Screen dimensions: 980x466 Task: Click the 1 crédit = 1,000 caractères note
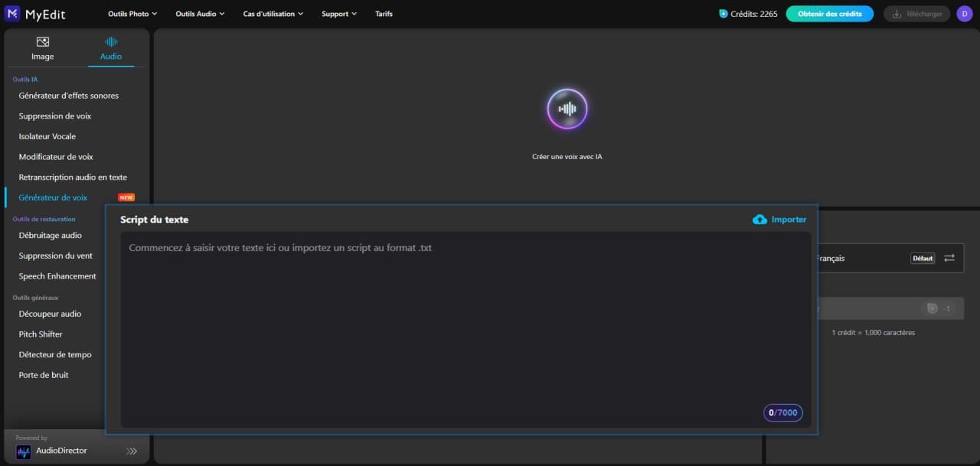click(x=874, y=333)
